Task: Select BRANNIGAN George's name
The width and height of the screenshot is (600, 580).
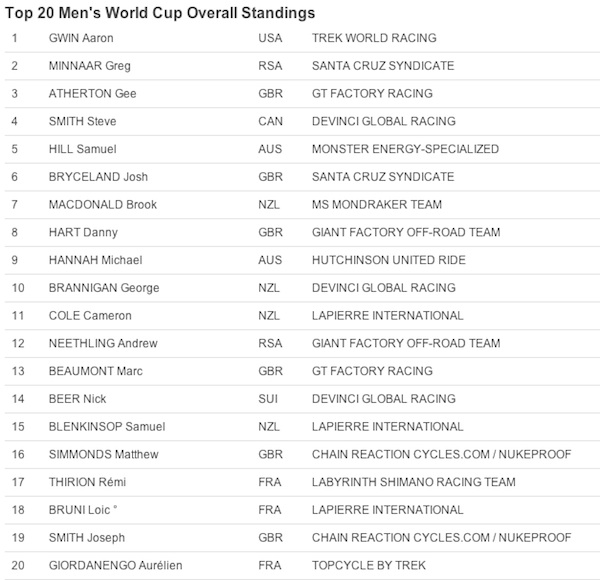Action: click(104, 288)
